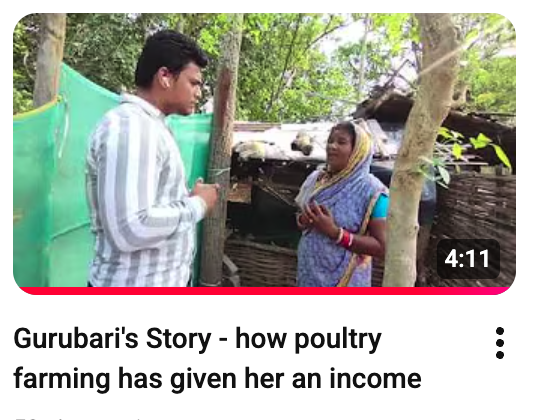Viewport: 536px width, 420px height.
Task: Click the word "income" in the title
Action: 375,379
